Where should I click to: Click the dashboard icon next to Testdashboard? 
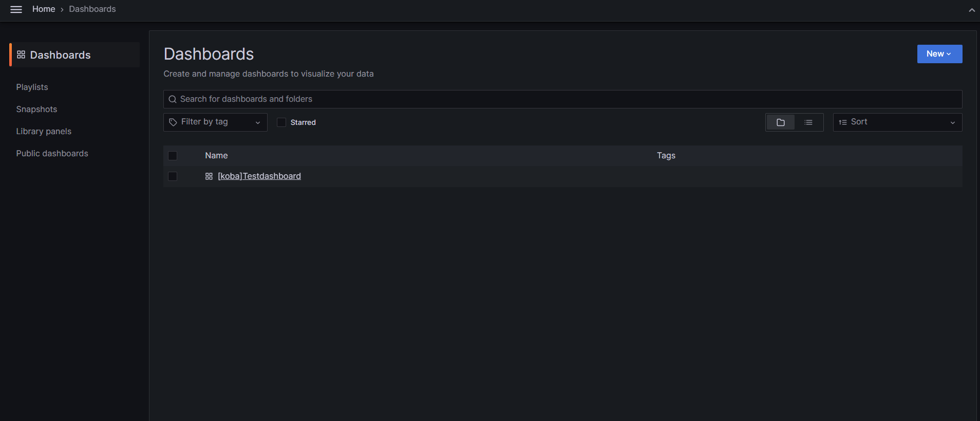click(x=209, y=176)
